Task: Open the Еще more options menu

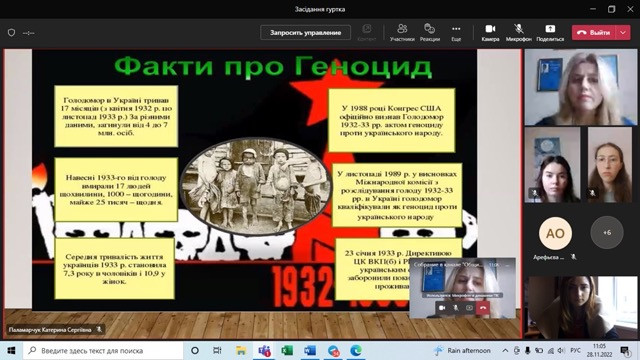Action: 456,33
